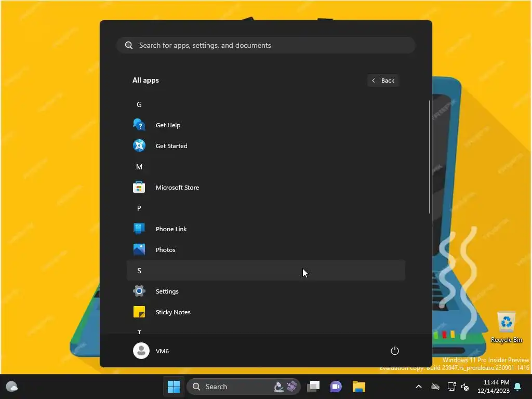Click the muted volume icon in the tray

(465, 387)
